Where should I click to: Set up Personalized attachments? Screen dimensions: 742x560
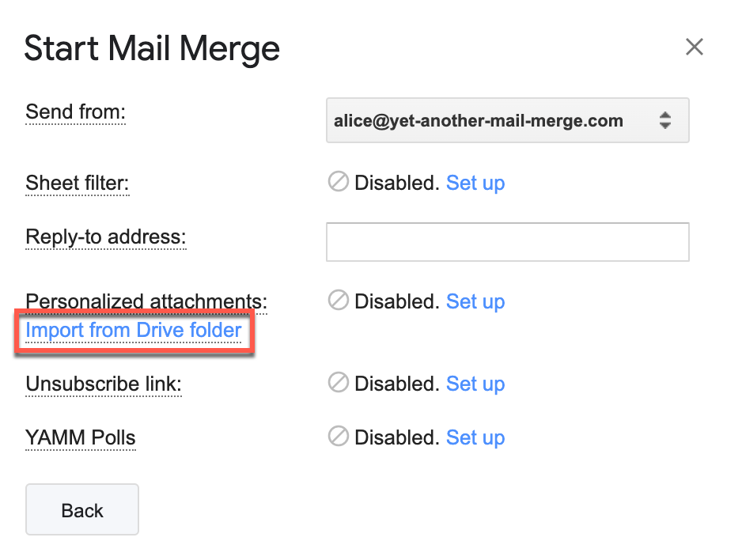point(475,302)
